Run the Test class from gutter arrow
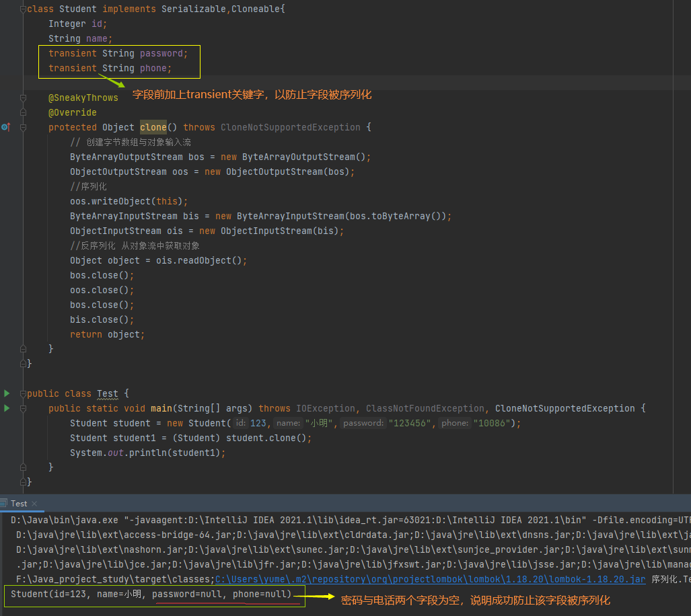 (7, 393)
